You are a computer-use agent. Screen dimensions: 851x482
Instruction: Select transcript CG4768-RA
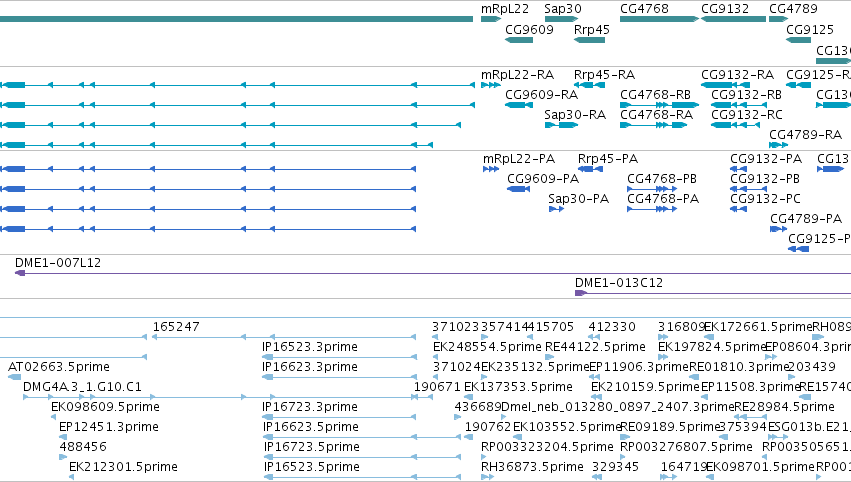click(x=657, y=115)
